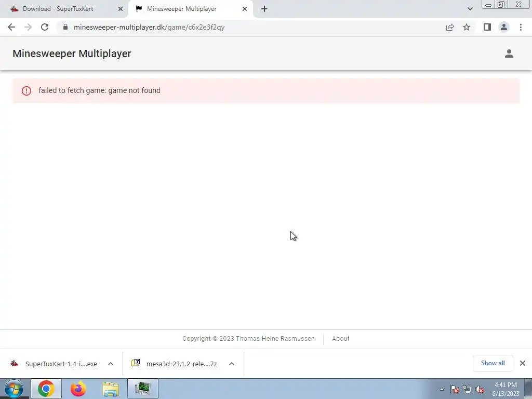The width and height of the screenshot is (532, 399).
Task: Close the Download - SuperTuxKart tab
Action: [121, 9]
